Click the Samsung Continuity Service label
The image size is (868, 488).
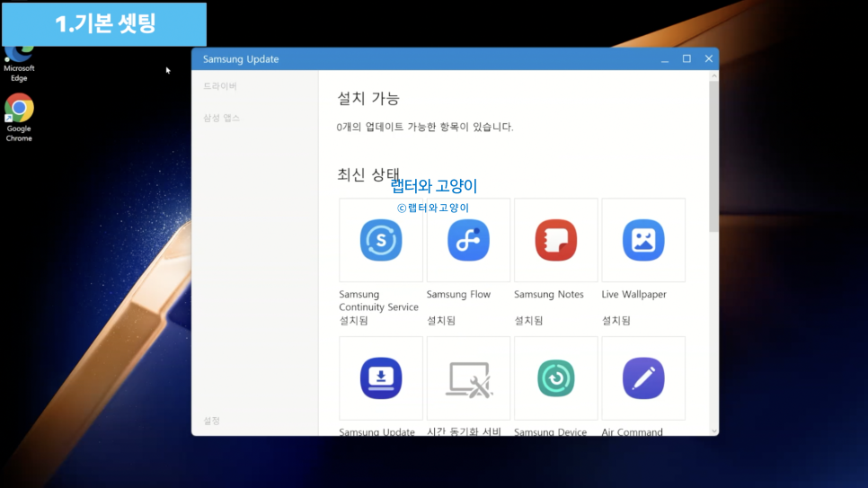click(x=378, y=300)
